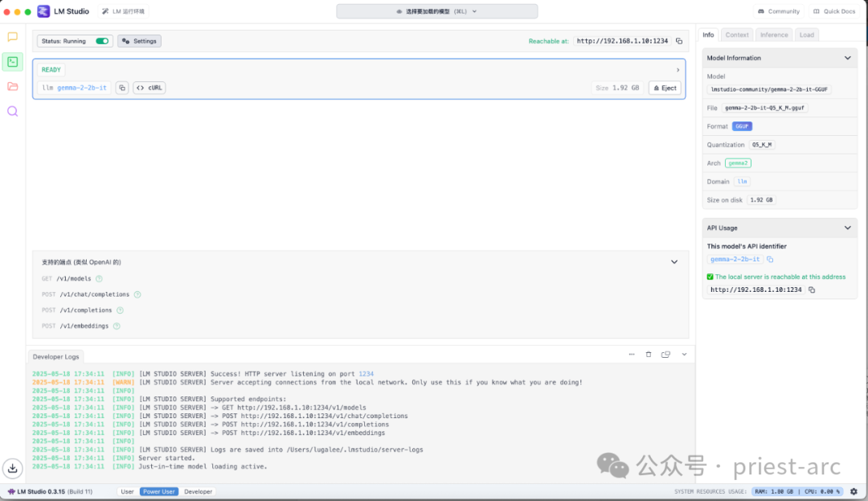Click the LM Studio logo icon
The image size is (868, 501).
coord(43,11)
